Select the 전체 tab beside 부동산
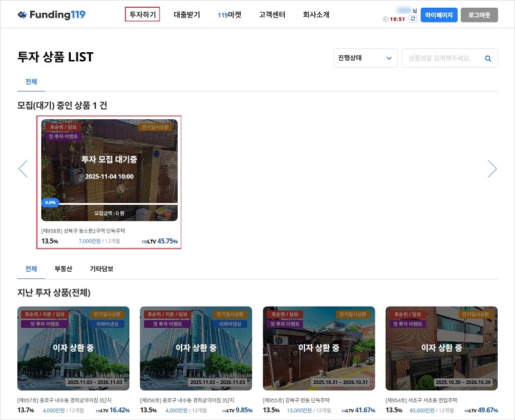 [x=31, y=269]
